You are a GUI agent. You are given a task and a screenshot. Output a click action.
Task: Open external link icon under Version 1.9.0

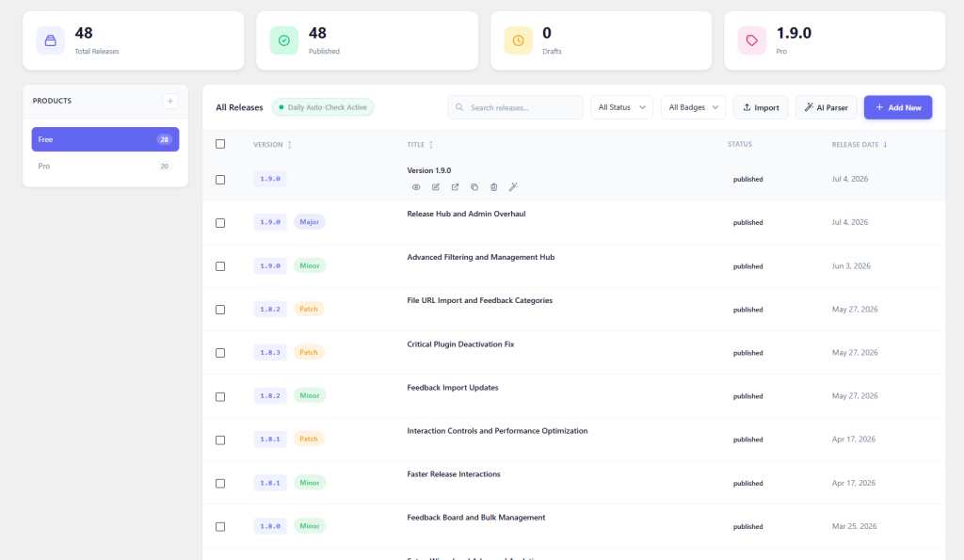455,187
